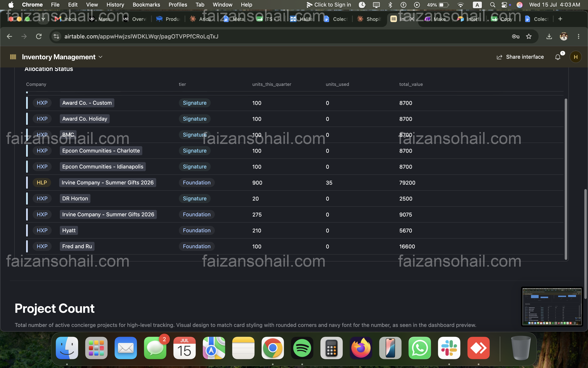The image size is (588, 368).
Task: Open the Profiles menu
Action: coord(178,5)
